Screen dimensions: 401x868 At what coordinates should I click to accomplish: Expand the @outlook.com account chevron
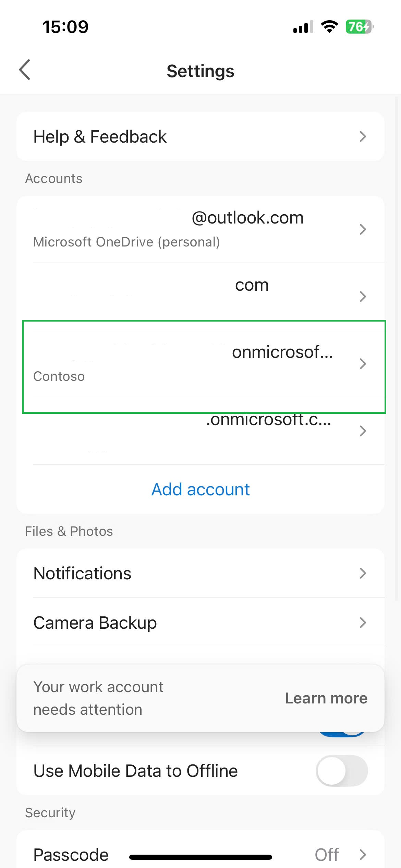coord(363,229)
